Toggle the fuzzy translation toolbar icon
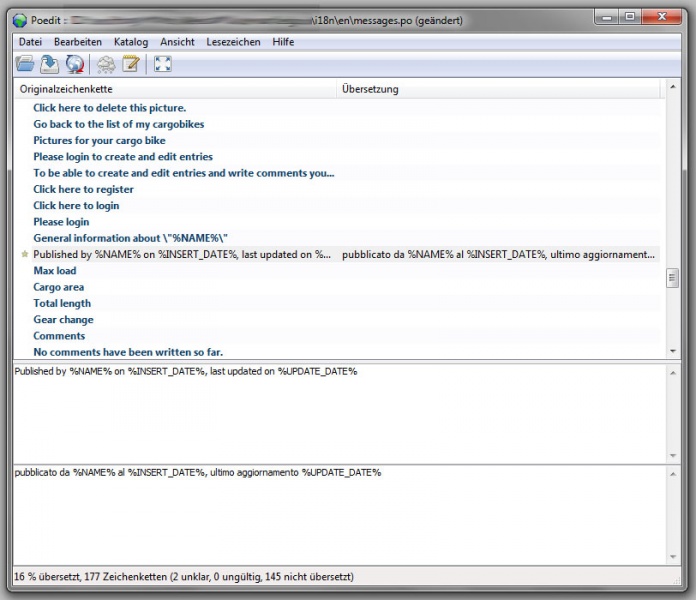 point(106,65)
